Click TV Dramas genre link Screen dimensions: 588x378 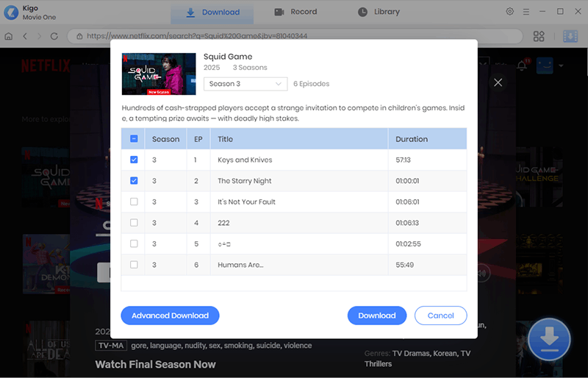(x=412, y=353)
